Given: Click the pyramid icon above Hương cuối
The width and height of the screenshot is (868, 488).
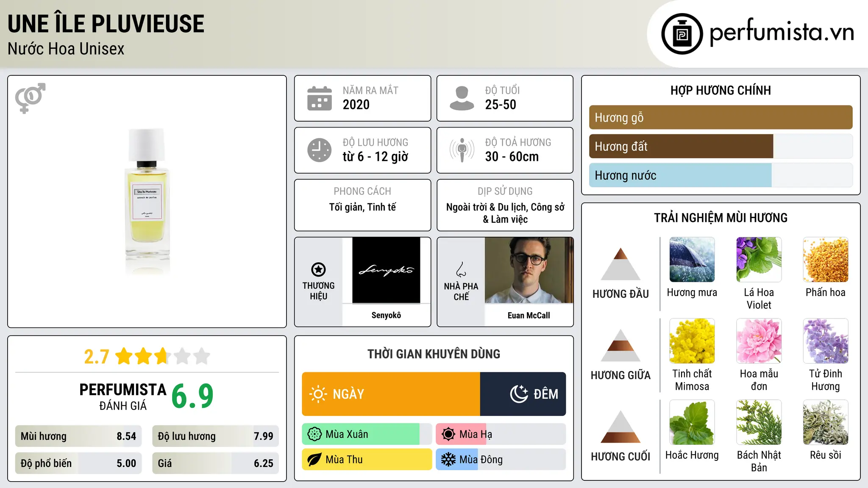Looking at the screenshot, I should [620, 427].
